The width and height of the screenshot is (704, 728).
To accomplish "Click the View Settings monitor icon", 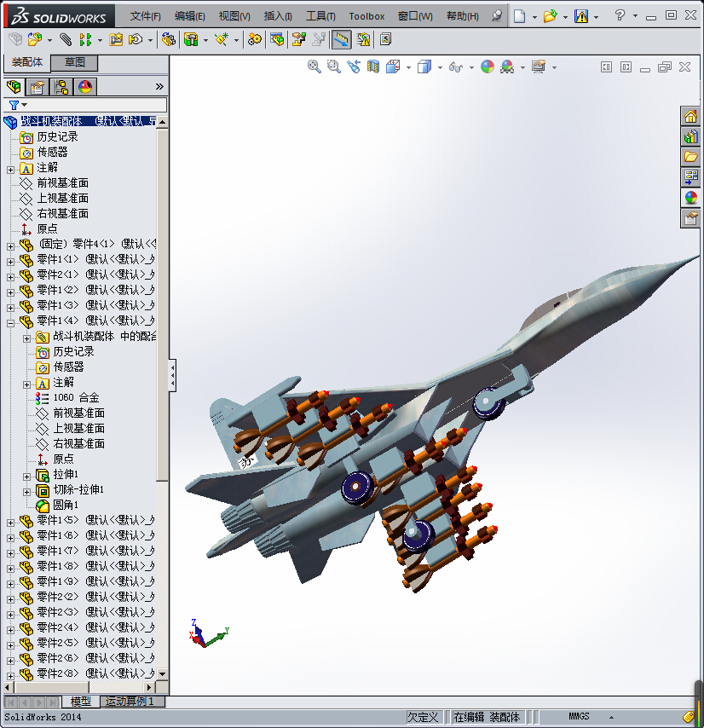I will [539, 66].
